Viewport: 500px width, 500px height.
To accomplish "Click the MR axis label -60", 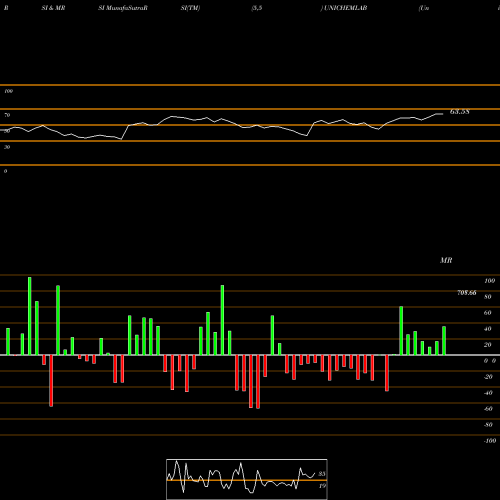I will (x=488, y=409).
